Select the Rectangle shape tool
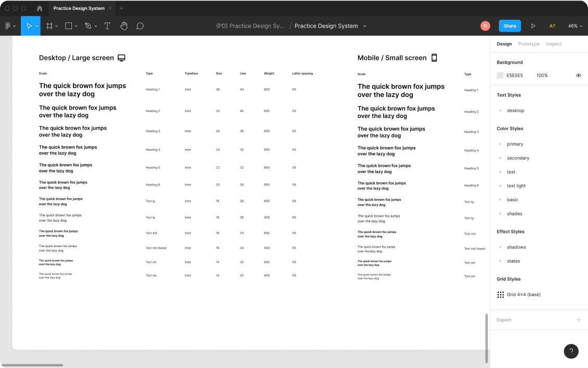The image size is (588, 368). 68,25
